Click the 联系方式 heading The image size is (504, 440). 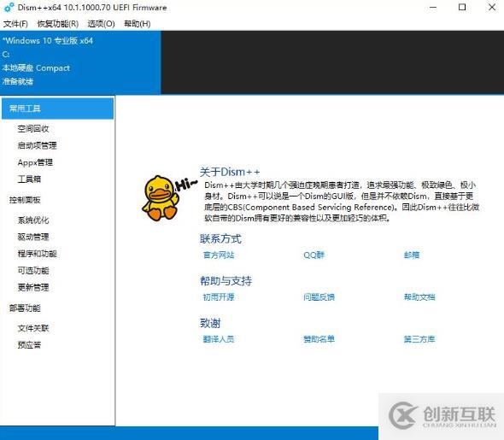pos(220,239)
